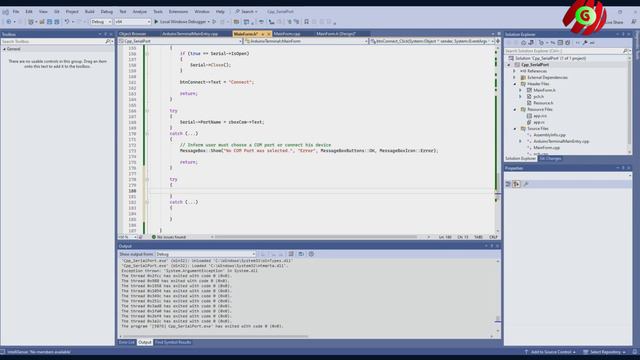This screenshot has height=360, width=640.
Task: Open the Extensions menu
Action: 178,11
